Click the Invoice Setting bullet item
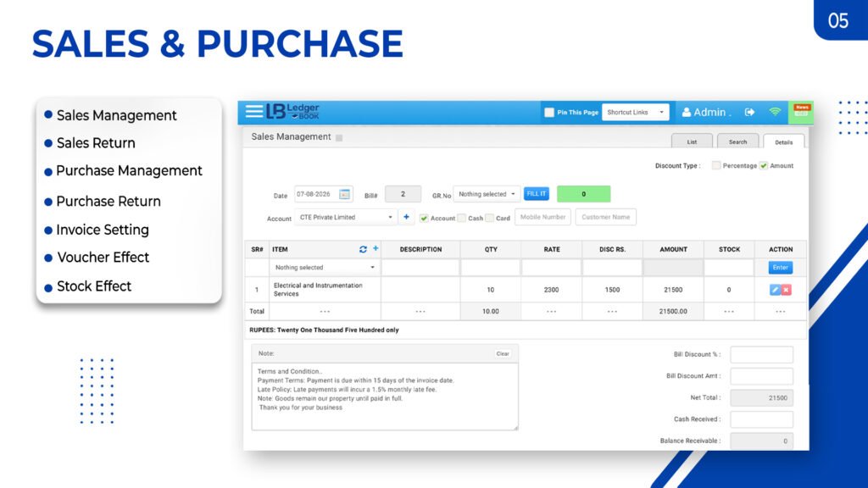 103,230
